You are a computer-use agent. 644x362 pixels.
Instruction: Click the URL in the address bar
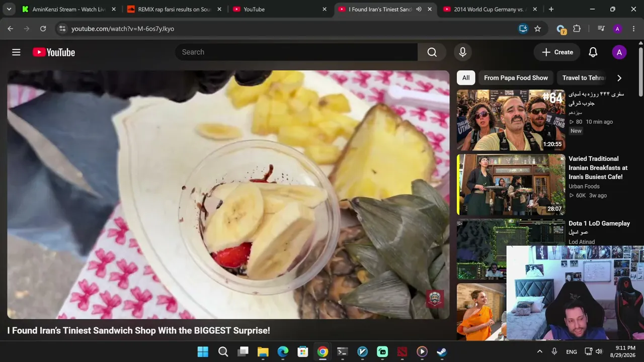pos(123,29)
